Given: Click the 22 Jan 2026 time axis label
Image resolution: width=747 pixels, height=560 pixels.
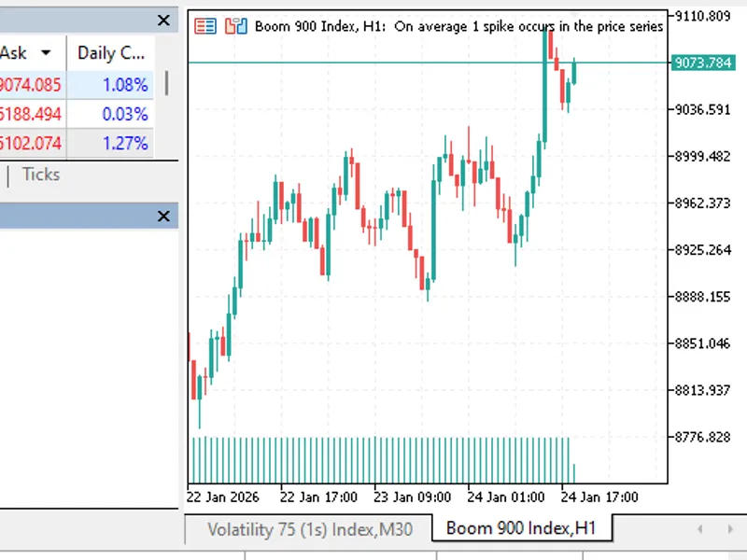Looking at the screenshot, I should [223, 497].
